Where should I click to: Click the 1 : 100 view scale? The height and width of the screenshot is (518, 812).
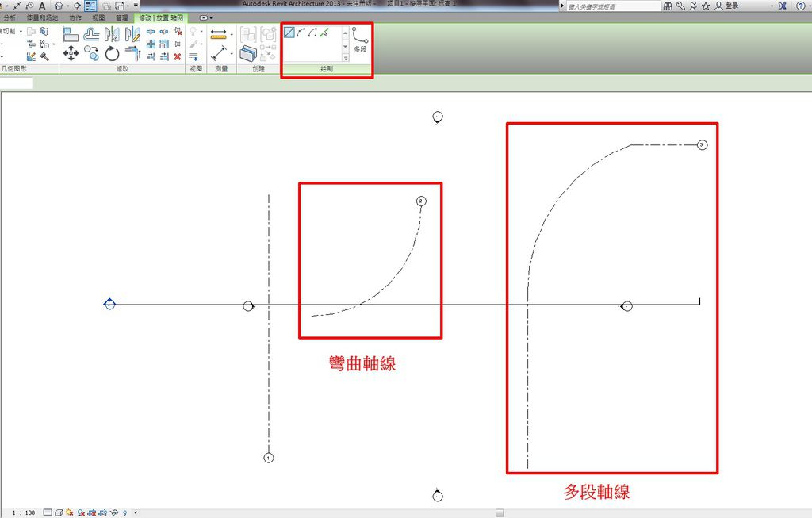(x=23, y=512)
